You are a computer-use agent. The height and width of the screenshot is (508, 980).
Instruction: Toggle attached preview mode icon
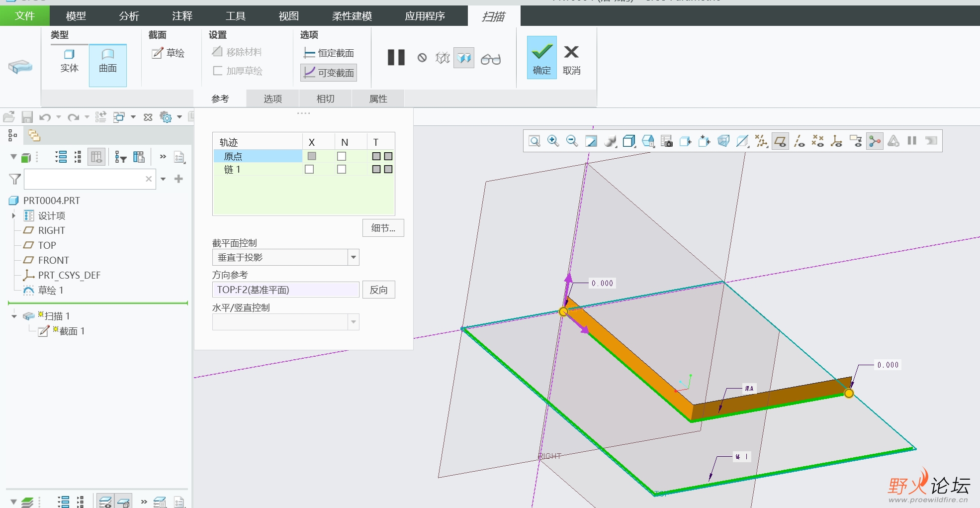[x=464, y=58]
